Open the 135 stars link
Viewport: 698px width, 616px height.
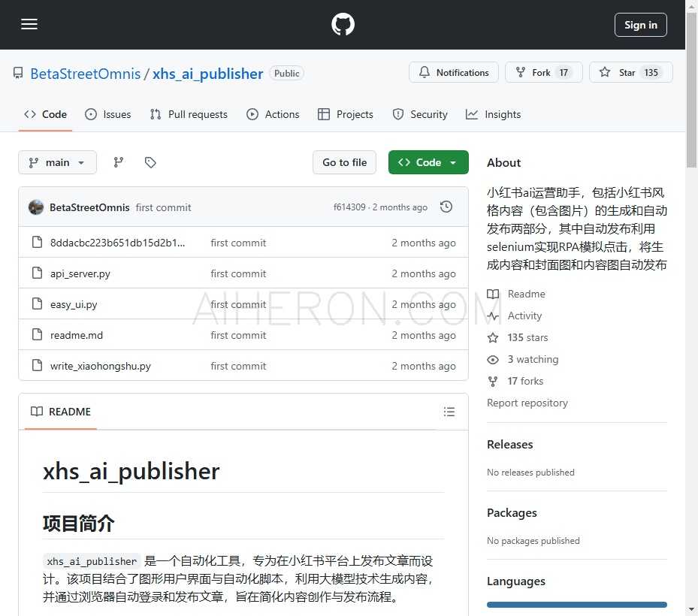coord(527,337)
